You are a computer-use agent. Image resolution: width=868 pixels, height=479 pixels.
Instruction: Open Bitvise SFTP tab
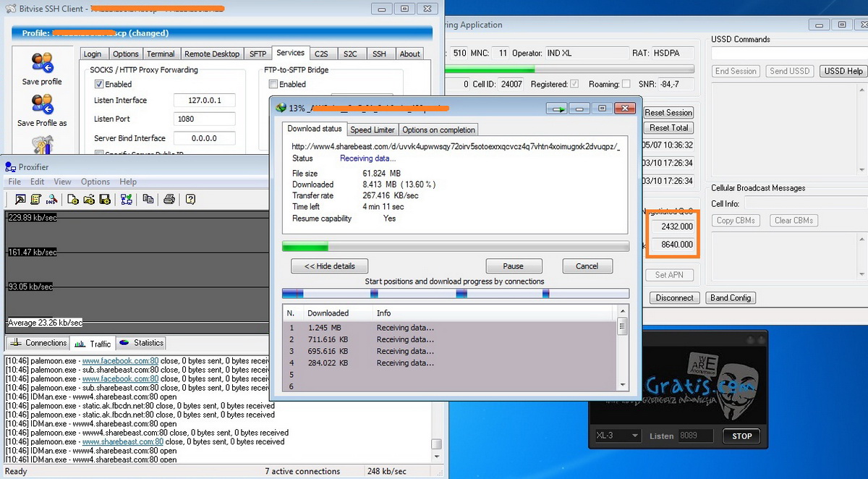(258, 54)
